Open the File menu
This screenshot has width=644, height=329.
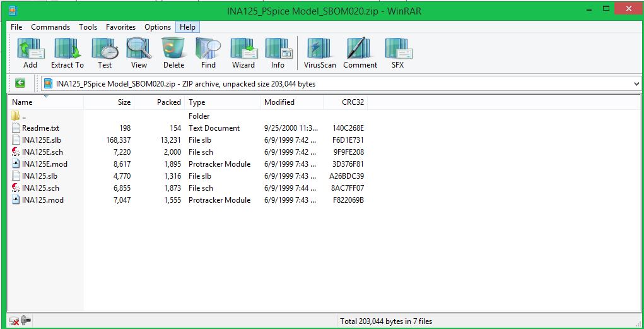pyautogui.click(x=16, y=27)
